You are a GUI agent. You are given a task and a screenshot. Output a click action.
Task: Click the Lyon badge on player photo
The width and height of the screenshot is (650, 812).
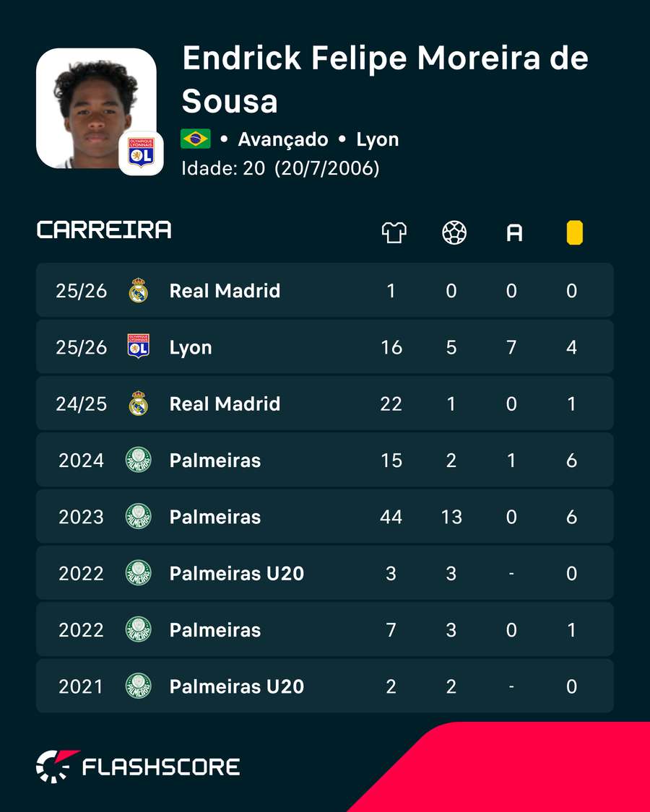click(141, 153)
